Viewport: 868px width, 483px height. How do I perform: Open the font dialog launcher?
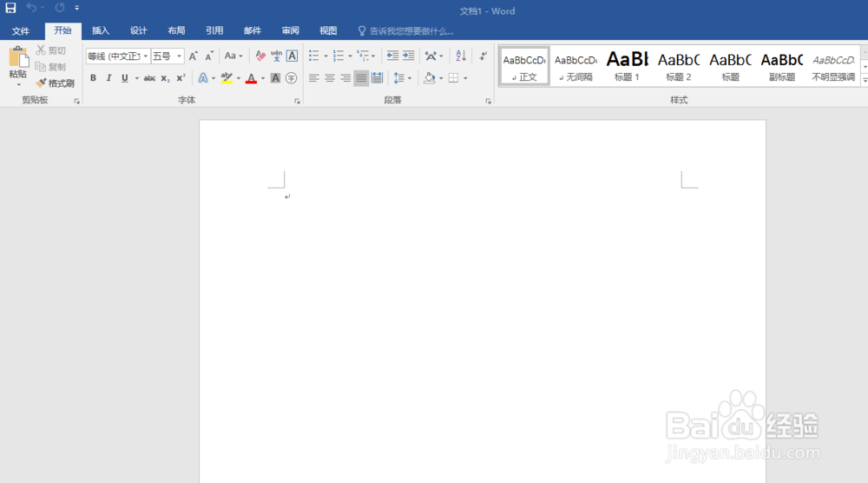[297, 102]
